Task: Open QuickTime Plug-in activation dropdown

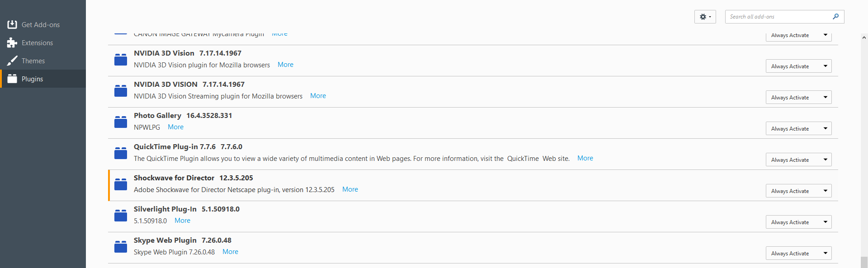Action: (x=798, y=160)
